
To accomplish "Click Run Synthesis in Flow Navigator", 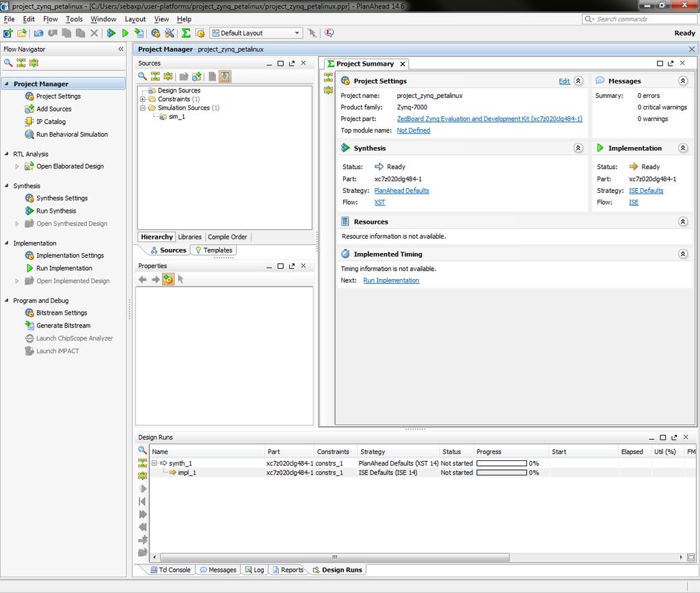I will [56, 211].
